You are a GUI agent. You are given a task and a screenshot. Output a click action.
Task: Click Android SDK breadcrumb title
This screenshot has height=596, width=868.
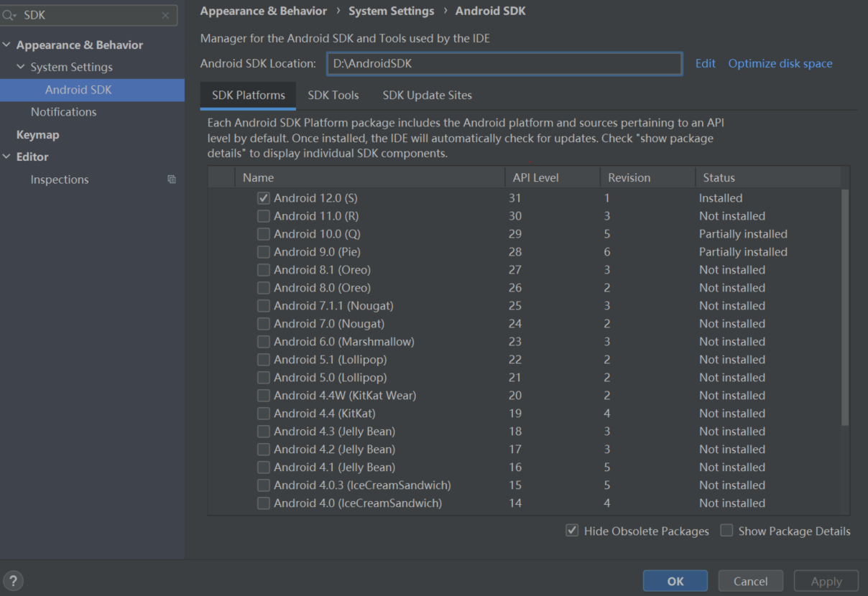491,11
